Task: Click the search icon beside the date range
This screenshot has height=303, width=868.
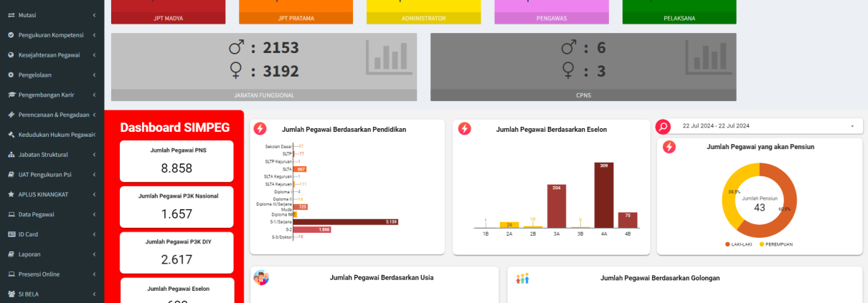Action: tap(664, 127)
